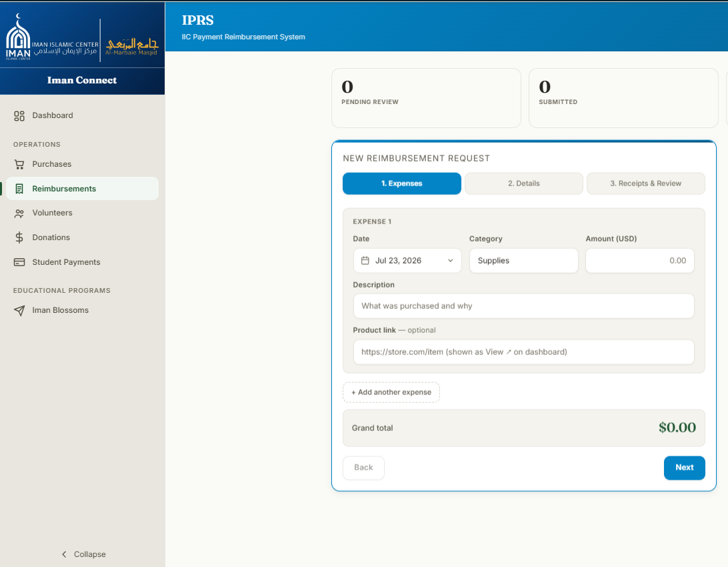
Task: Click the Submitted stat card
Action: 623,98
